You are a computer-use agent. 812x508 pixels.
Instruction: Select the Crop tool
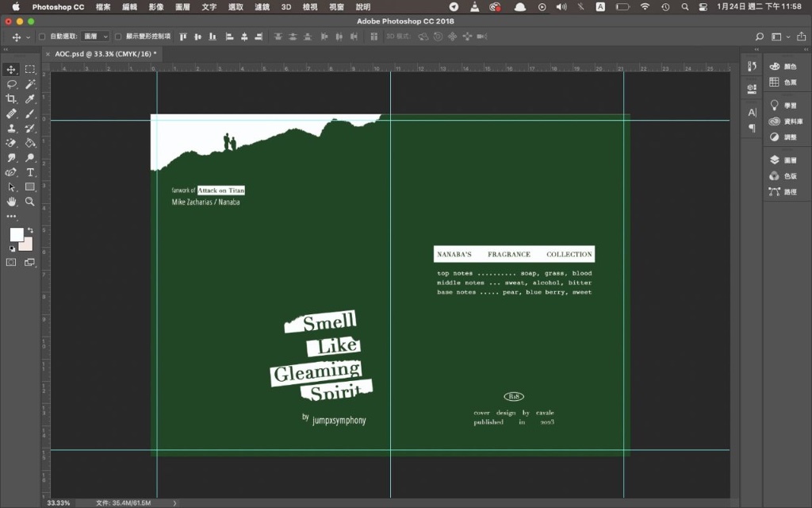[x=11, y=98]
